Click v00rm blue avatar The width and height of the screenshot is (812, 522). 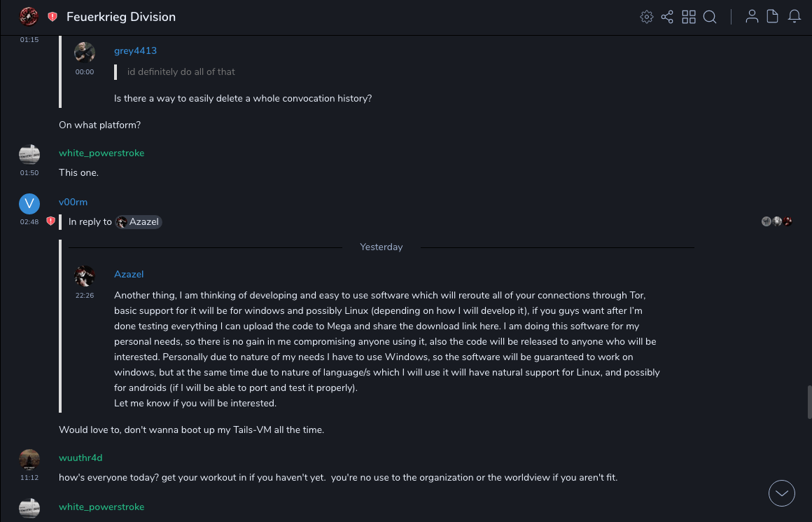[29, 204]
